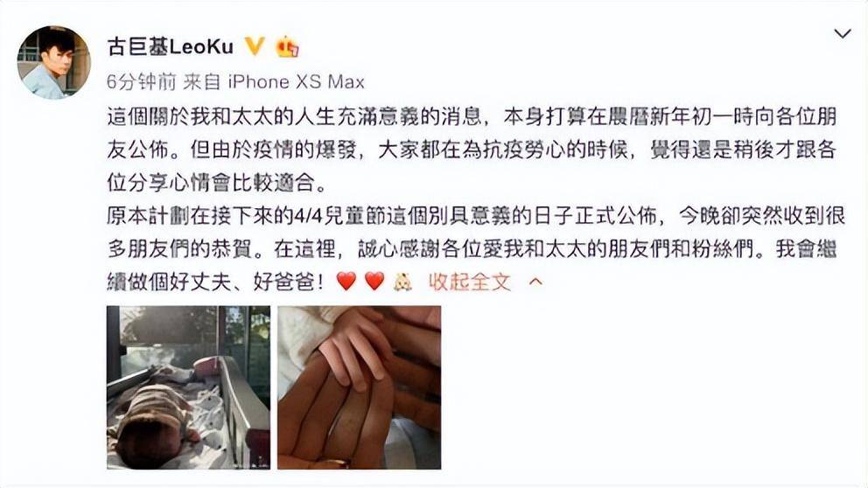Click the praying hands emoji

pos(402,282)
